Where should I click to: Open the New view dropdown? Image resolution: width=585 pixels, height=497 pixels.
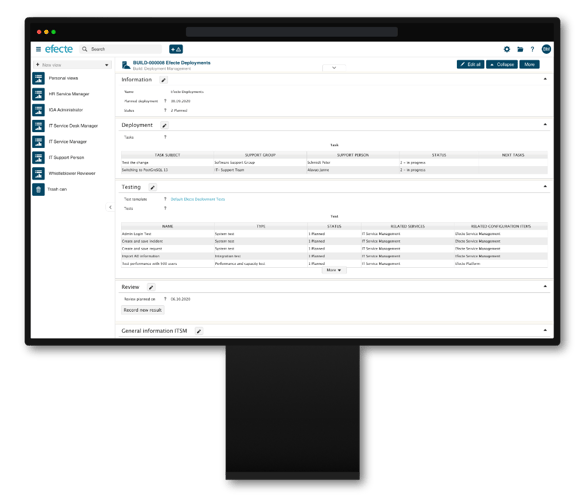coord(72,65)
